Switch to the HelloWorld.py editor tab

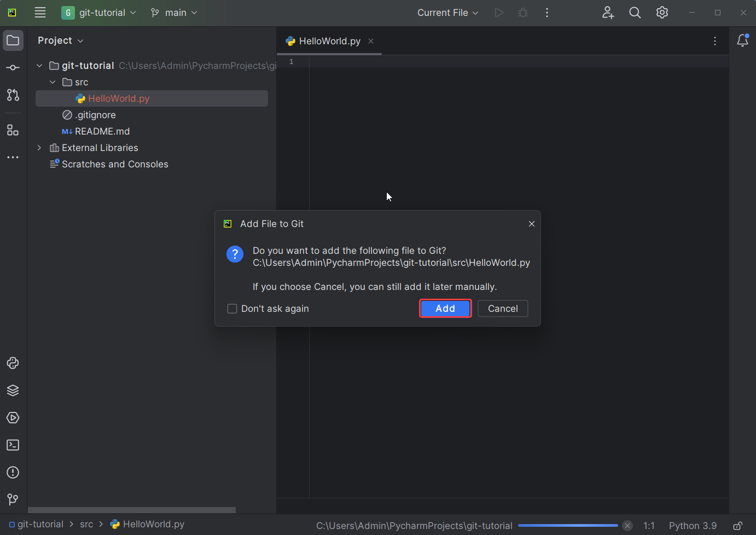click(329, 41)
